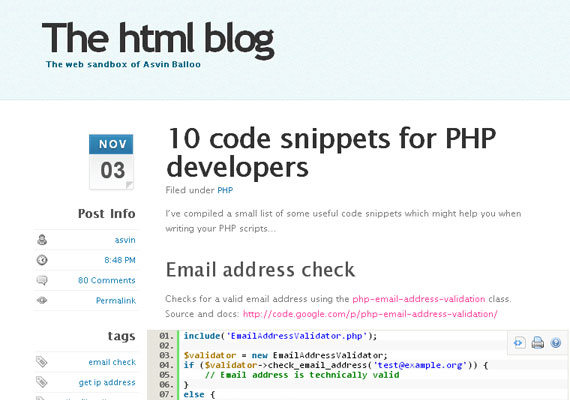Viewport: 570px width, 400px height.
Task: Click the author person icon beside asvin
Action: [42, 240]
